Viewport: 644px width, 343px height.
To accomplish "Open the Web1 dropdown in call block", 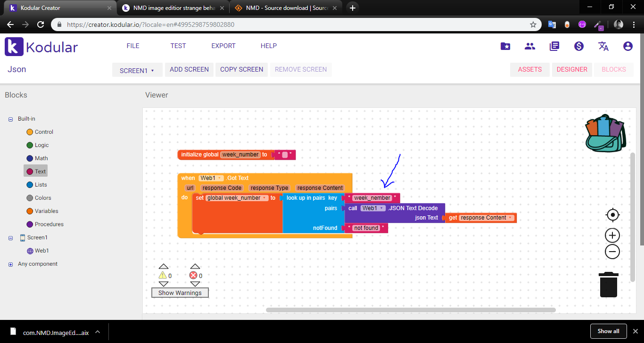I will (x=373, y=208).
